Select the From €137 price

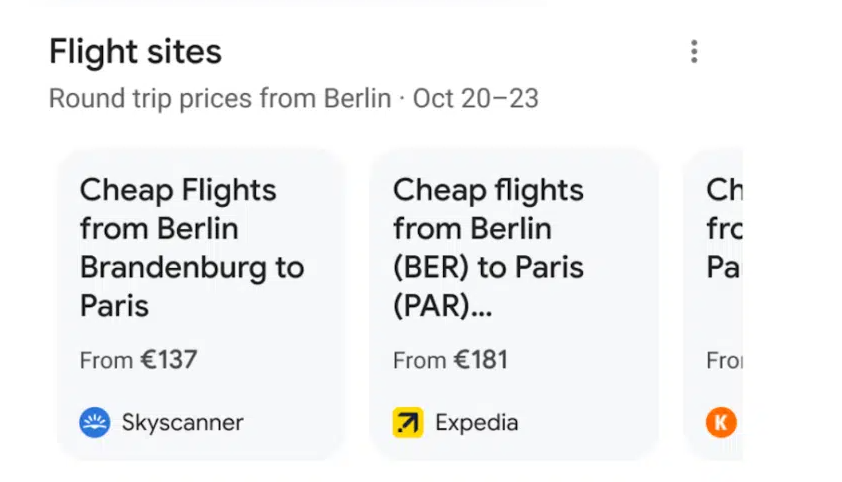(x=139, y=360)
